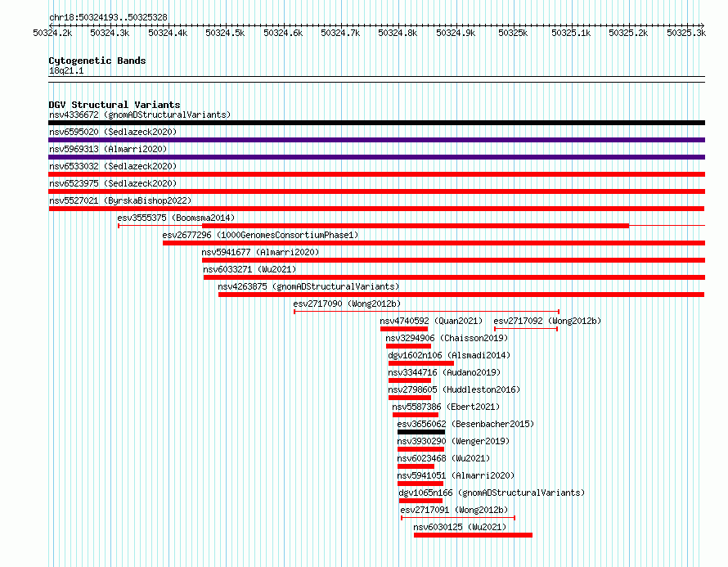This screenshot has width=728, height=567.
Task: Select the esv2677296 red variant bar
Action: point(434,243)
